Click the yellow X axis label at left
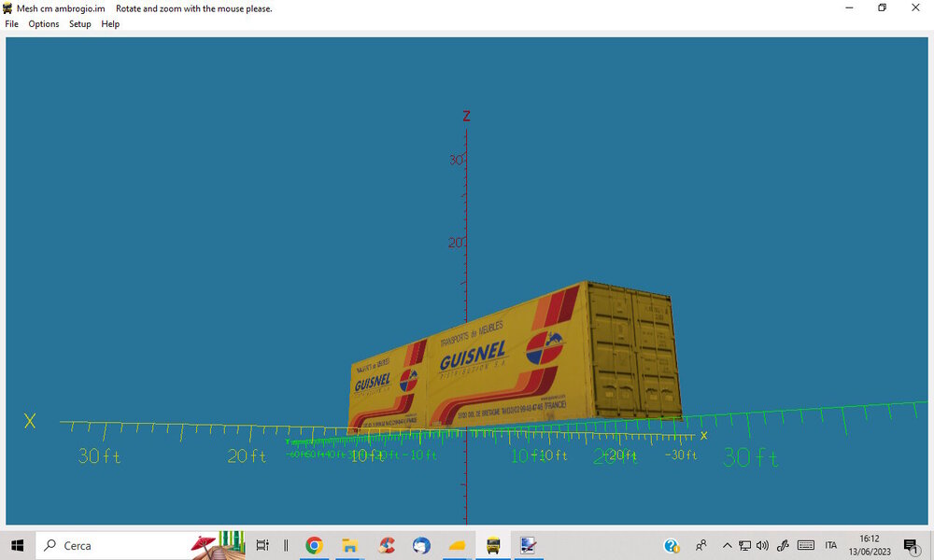The height and width of the screenshot is (560, 934). 30,421
